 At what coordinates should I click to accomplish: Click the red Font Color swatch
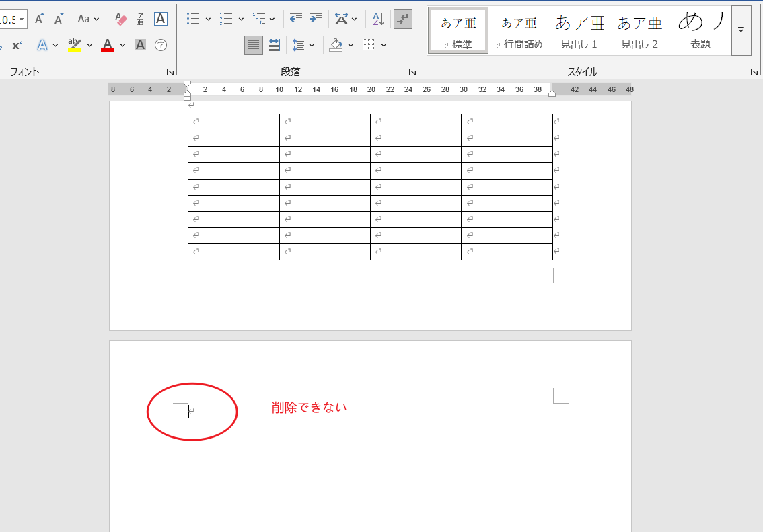108,45
